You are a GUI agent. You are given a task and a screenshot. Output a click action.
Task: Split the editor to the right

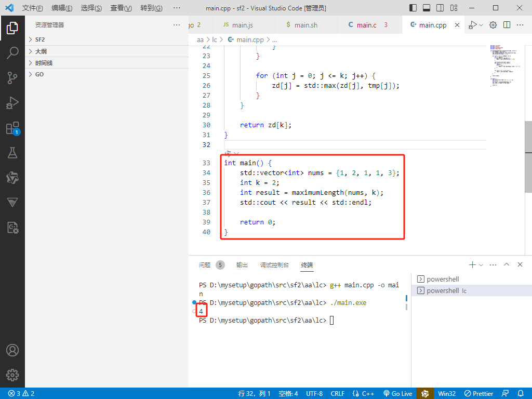[507, 25]
